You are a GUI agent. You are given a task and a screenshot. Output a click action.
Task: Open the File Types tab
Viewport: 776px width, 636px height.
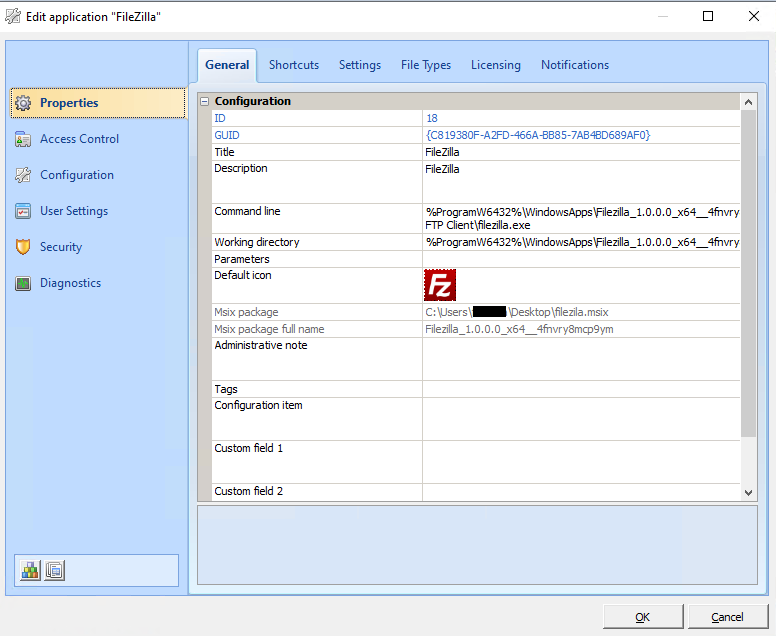click(426, 65)
